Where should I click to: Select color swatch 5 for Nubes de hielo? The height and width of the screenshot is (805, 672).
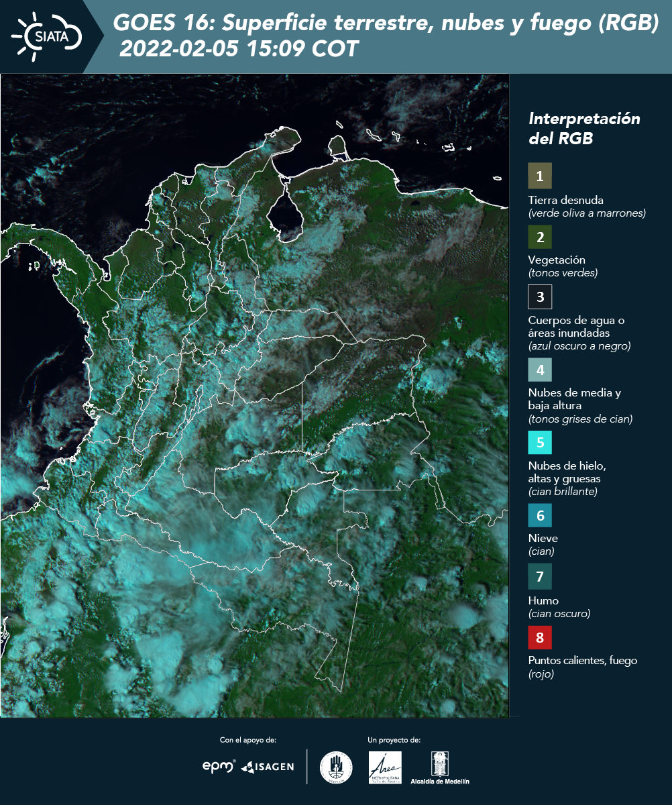coord(540,442)
